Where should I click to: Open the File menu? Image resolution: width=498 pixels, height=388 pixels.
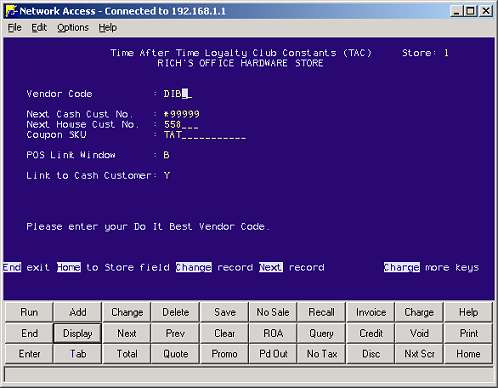(15, 28)
